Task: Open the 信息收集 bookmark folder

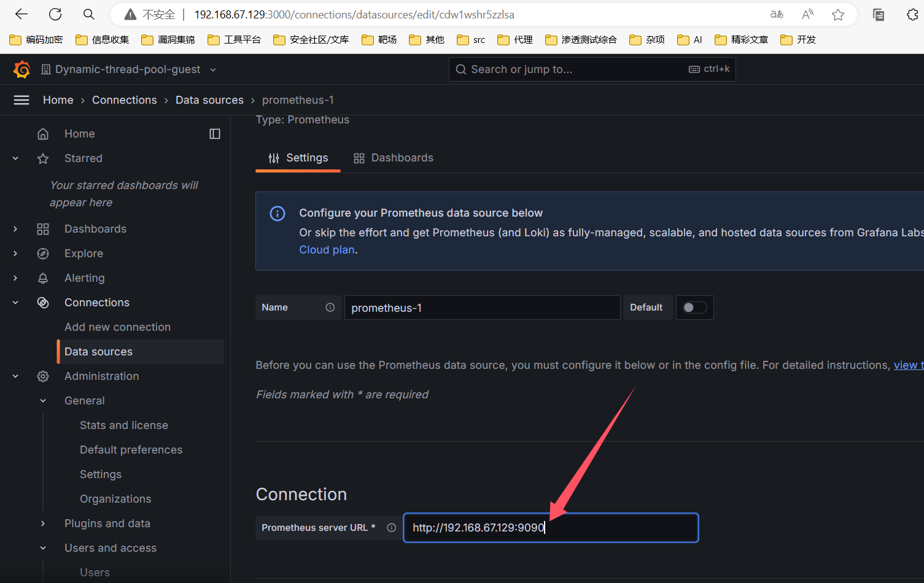Action: coord(103,40)
